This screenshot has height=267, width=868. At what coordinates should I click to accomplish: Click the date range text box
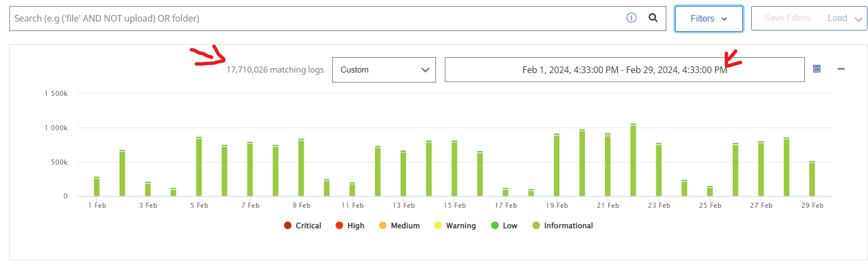[x=624, y=70]
